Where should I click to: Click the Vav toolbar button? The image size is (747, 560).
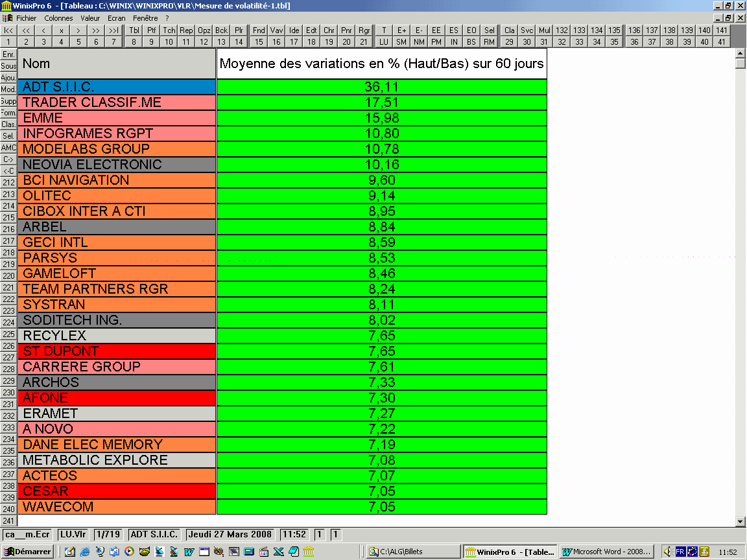click(x=276, y=30)
